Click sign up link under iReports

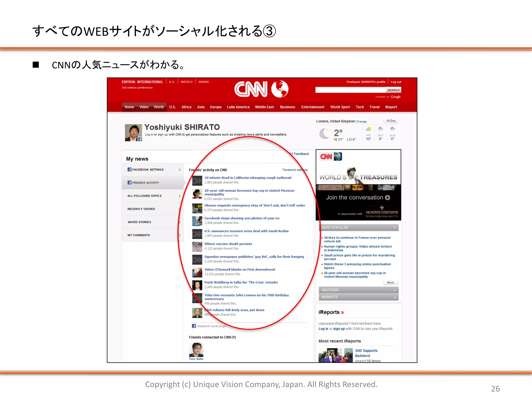click(339, 329)
